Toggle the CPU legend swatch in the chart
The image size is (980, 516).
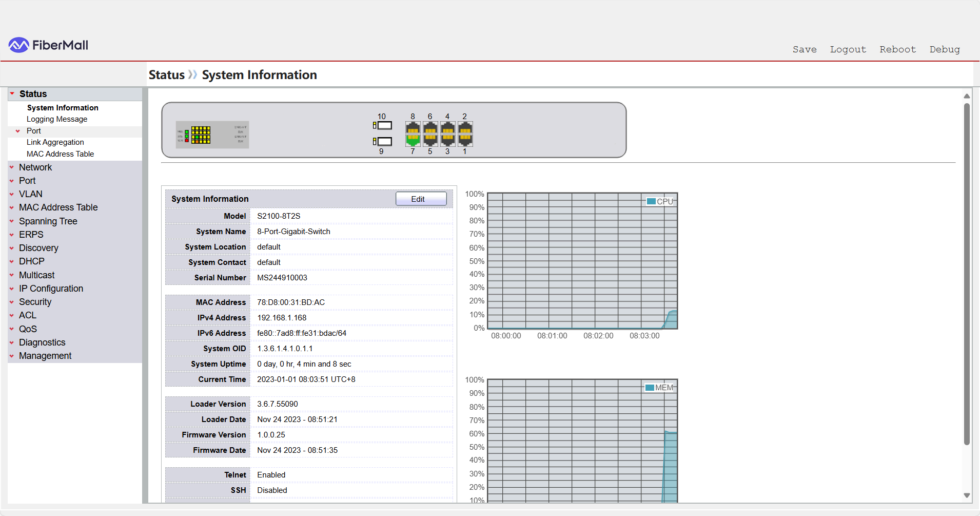click(651, 201)
